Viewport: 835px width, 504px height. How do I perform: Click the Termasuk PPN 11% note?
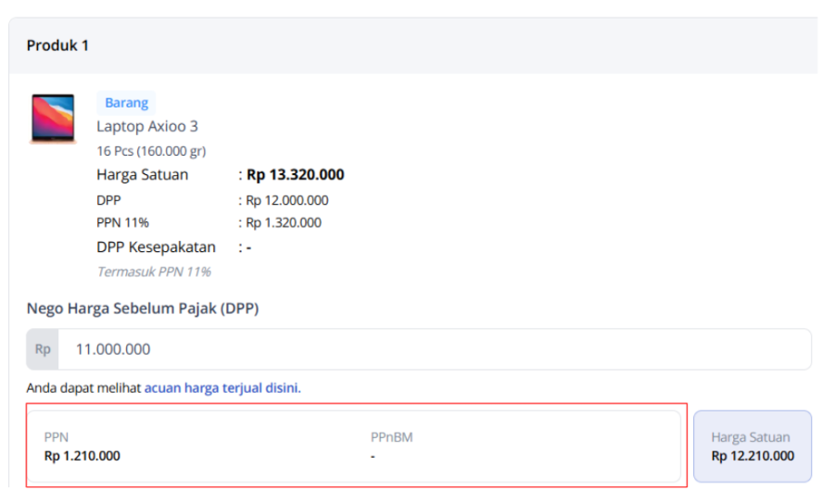154,272
